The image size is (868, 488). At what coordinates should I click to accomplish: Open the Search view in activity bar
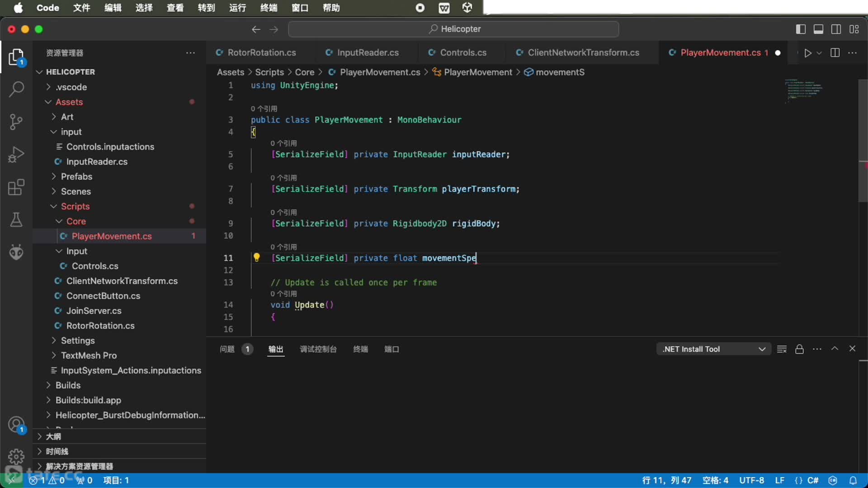pos(16,89)
